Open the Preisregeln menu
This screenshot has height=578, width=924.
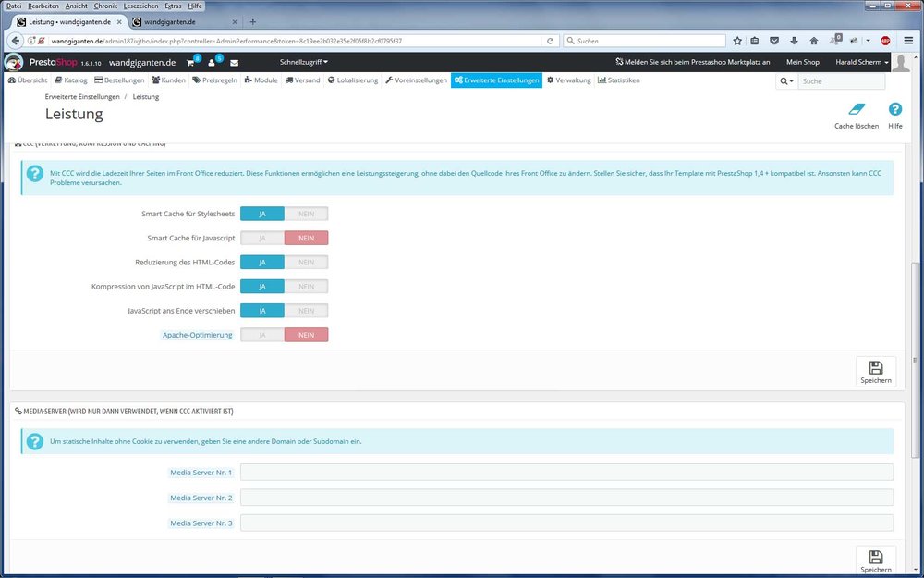tap(214, 80)
